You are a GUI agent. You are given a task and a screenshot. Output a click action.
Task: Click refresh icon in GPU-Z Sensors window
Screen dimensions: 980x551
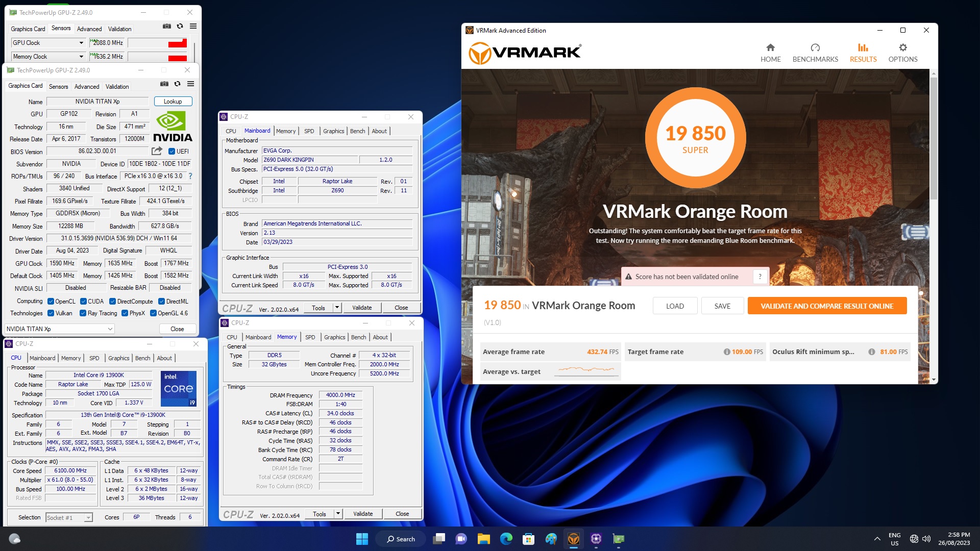pyautogui.click(x=180, y=26)
